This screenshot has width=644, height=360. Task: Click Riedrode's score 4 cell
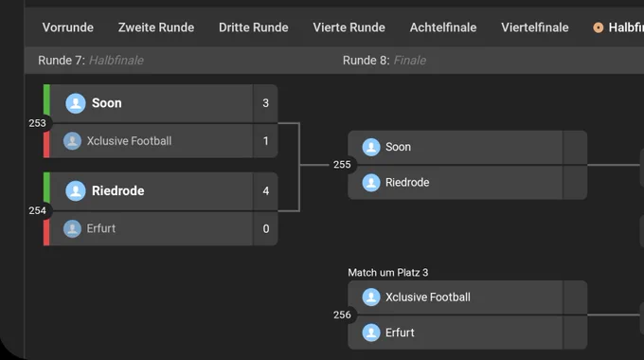266,191
